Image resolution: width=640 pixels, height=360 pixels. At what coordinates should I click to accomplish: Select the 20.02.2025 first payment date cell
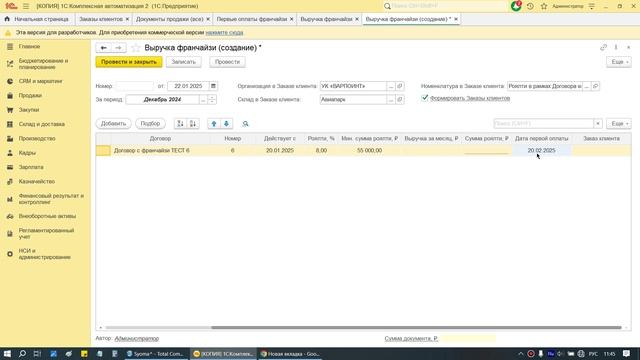[541, 151]
